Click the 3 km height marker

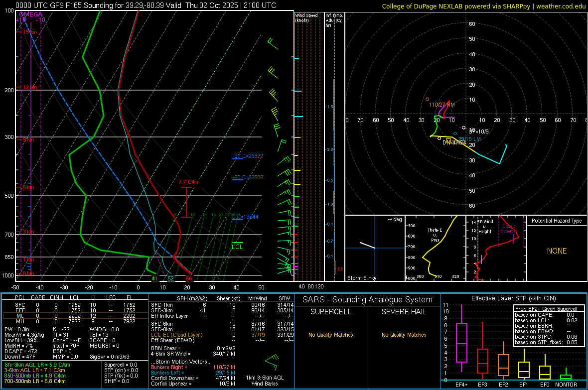coord(28,232)
